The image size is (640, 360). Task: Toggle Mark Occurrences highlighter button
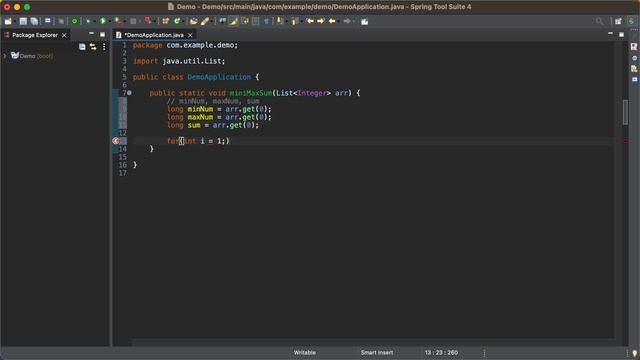tap(233, 21)
